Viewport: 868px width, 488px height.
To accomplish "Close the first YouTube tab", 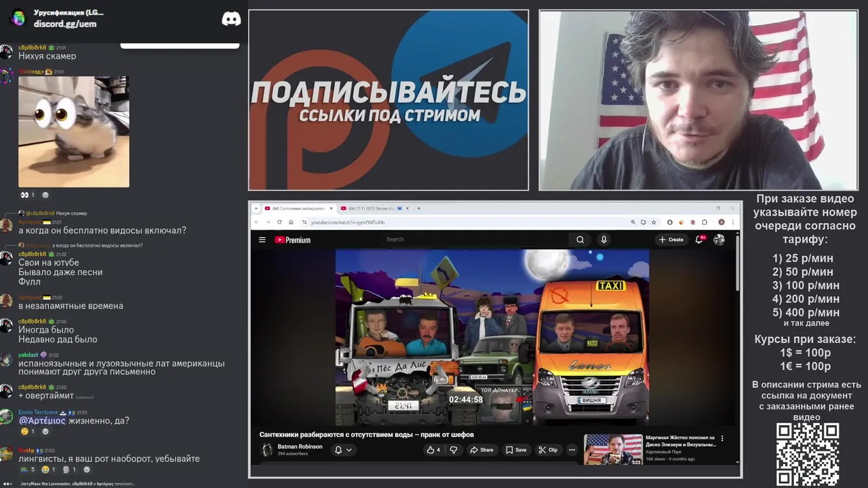I will [x=332, y=208].
